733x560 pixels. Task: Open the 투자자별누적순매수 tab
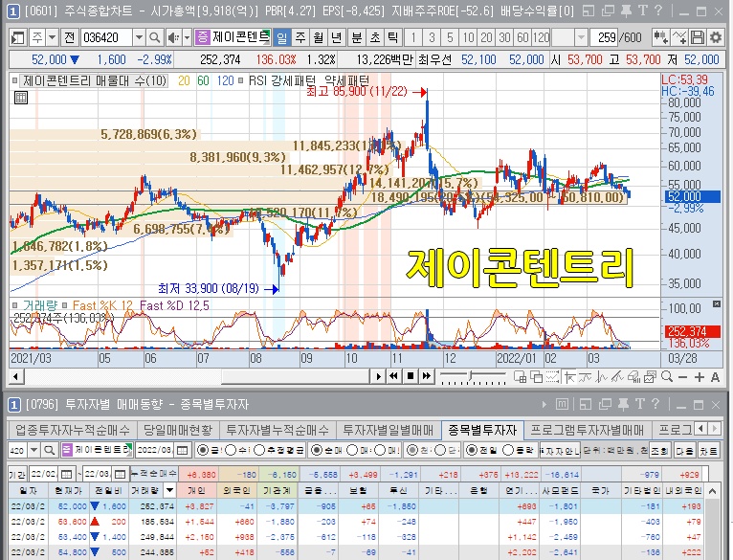pos(278,430)
